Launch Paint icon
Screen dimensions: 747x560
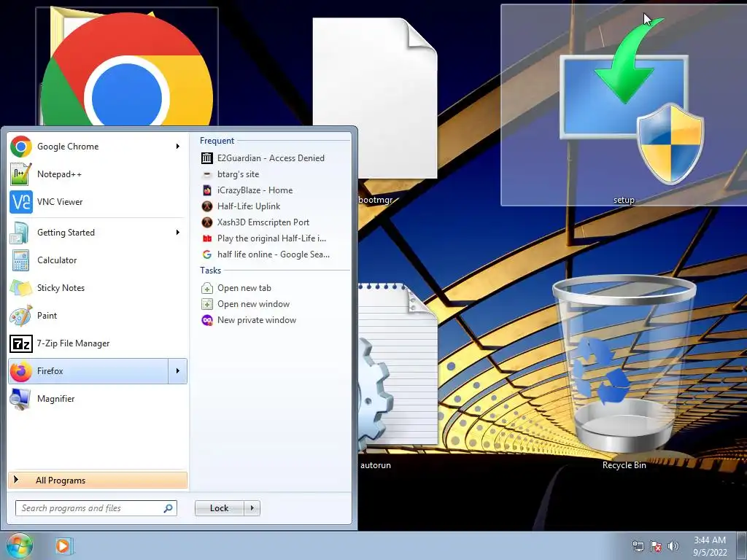(21, 316)
